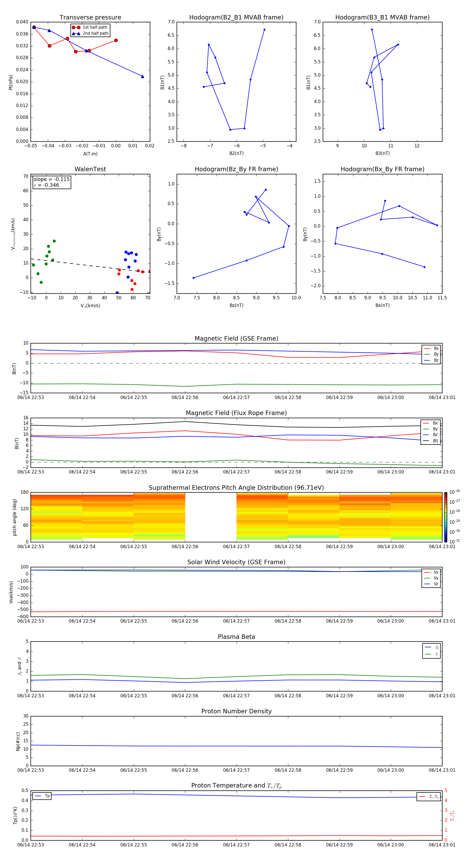Click the "Magnetic Field (Flux Rope Frame)" title

coord(236,413)
